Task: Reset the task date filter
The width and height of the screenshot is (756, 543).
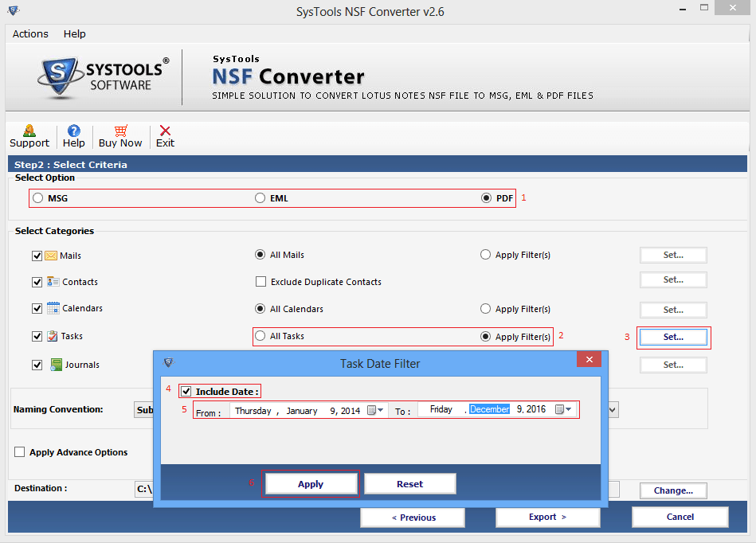Action: (409, 484)
